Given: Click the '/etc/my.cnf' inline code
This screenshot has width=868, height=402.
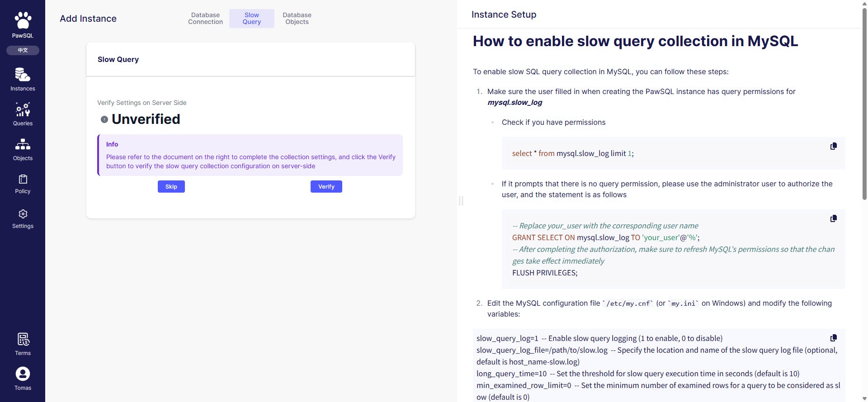Looking at the screenshot, I should point(628,303).
